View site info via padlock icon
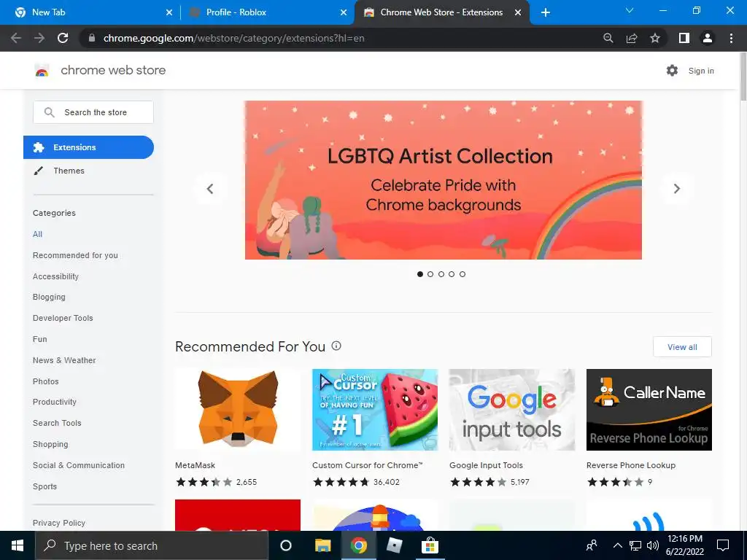Image resolution: width=747 pixels, height=560 pixels. pos(92,38)
